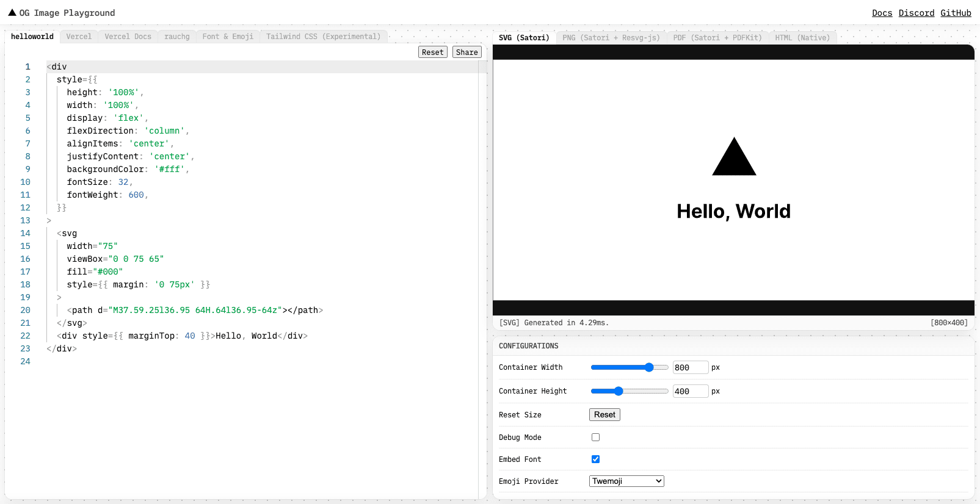Click the black triangle in the preview
This screenshot has height=504, width=980.
pos(734,156)
